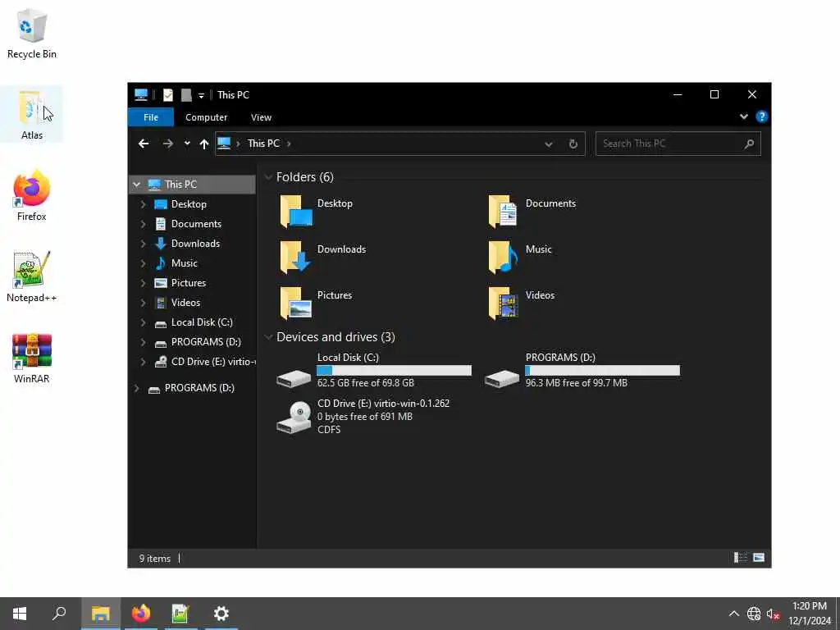
Task: Expand the ribbon with the chevron
Action: coord(743,116)
